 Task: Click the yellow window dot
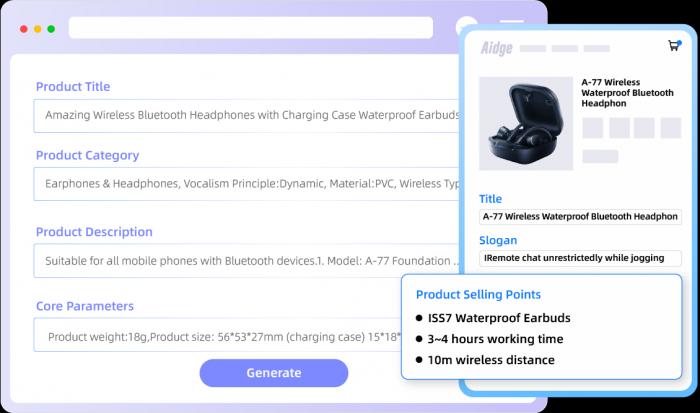(38, 29)
